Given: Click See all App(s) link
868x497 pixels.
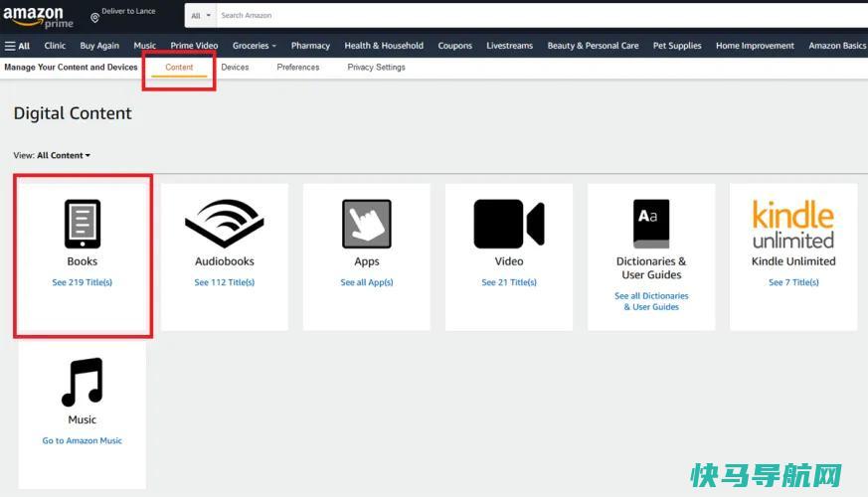Looking at the screenshot, I should (367, 282).
